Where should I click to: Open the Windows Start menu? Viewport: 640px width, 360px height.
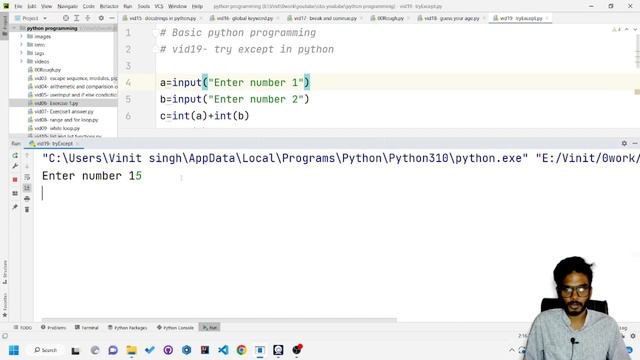pos(14,350)
